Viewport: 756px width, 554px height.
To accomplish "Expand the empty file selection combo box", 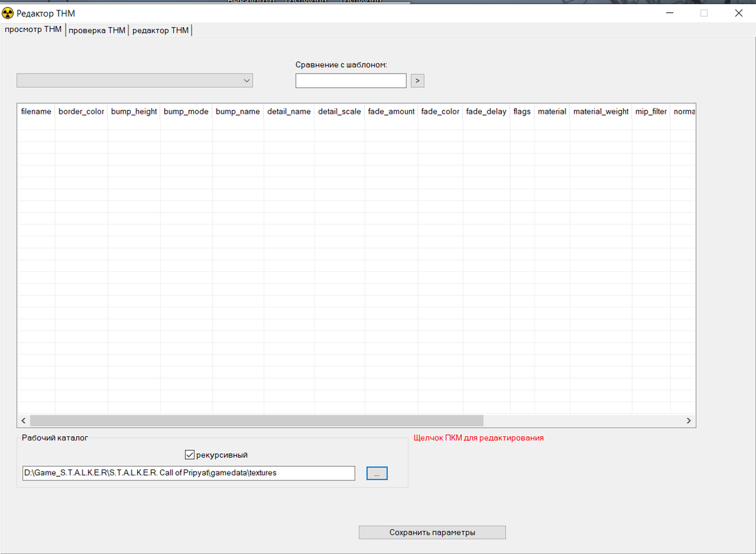I will [134, 80].
